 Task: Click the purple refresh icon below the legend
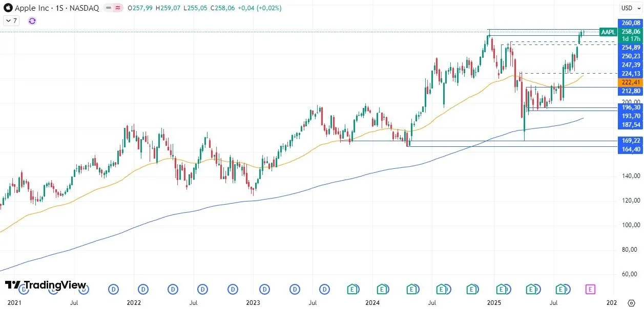click(x=32, y=20)
